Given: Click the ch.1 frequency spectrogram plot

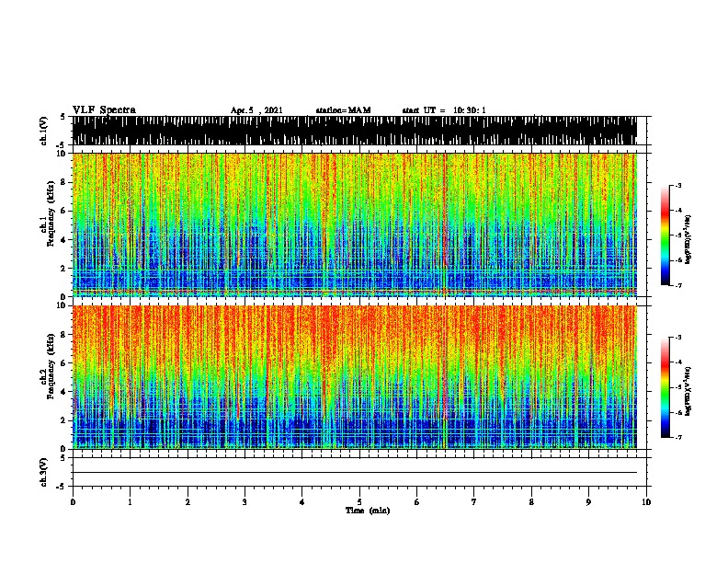Looking at the screenshot, I should tap(355, 224).
